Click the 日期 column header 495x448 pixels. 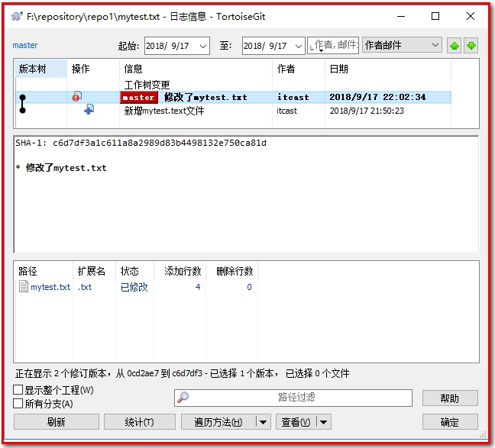tap(388, 69)
